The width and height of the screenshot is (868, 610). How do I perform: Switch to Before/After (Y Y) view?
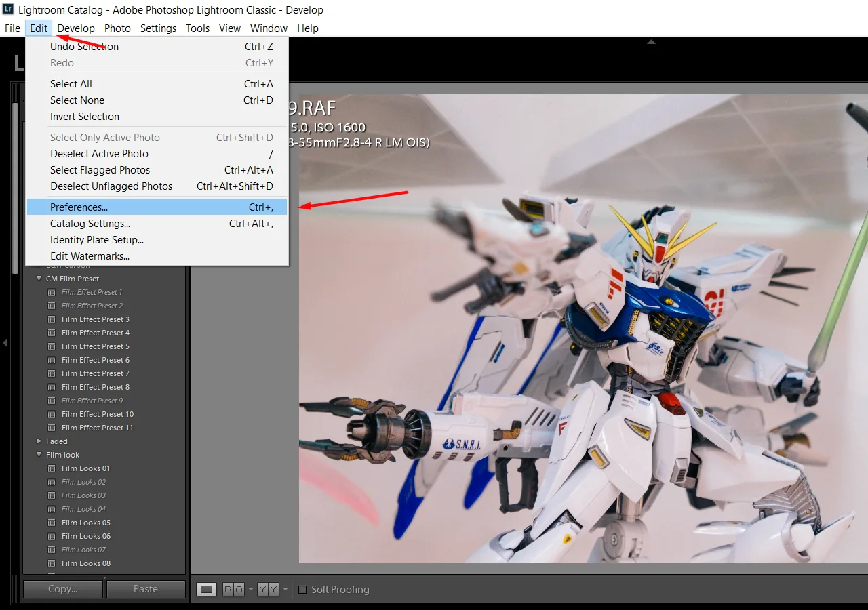click(x=269, y=590)
